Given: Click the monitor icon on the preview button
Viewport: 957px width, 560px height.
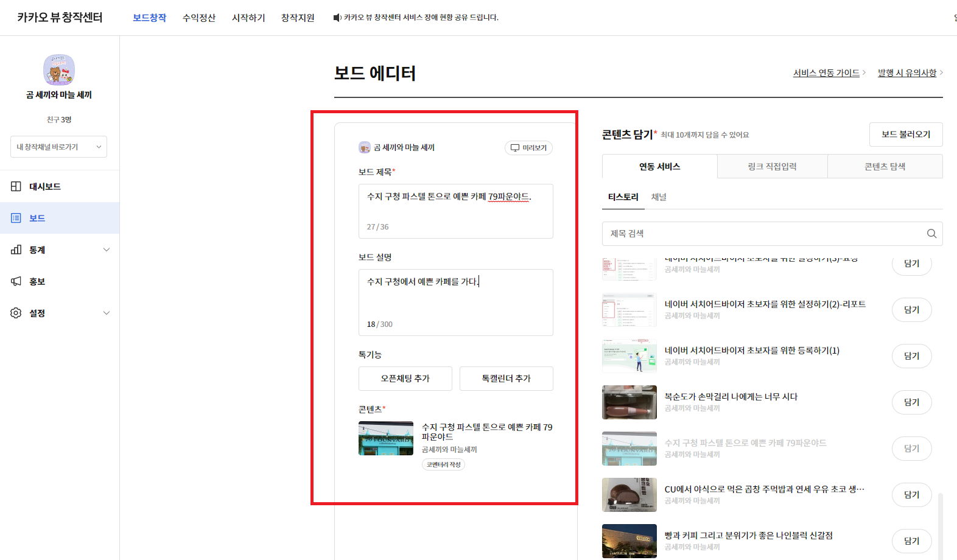Looking at the screenshot, I should coord(515,148).
